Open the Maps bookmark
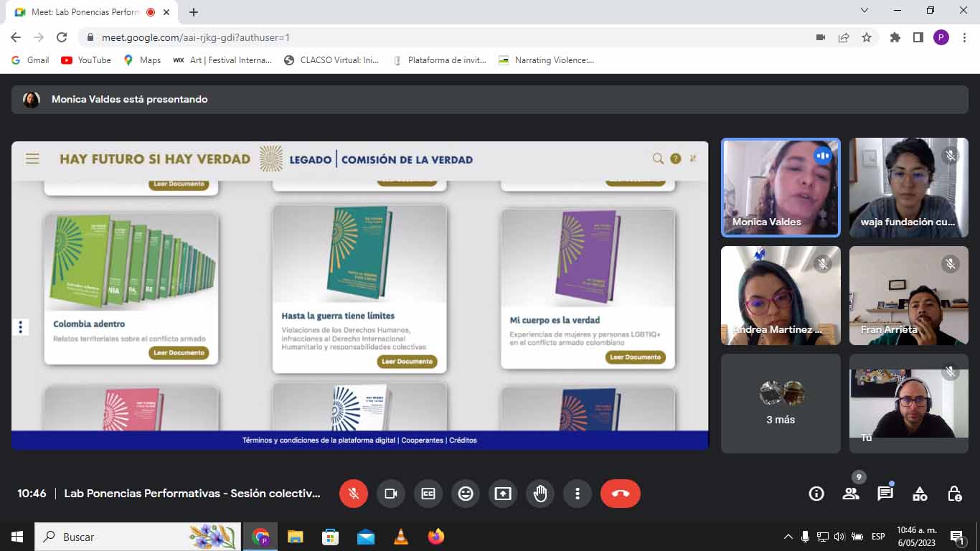Image resolution: width=980 pixels, height=551 pixels. (x=142, y=60)
